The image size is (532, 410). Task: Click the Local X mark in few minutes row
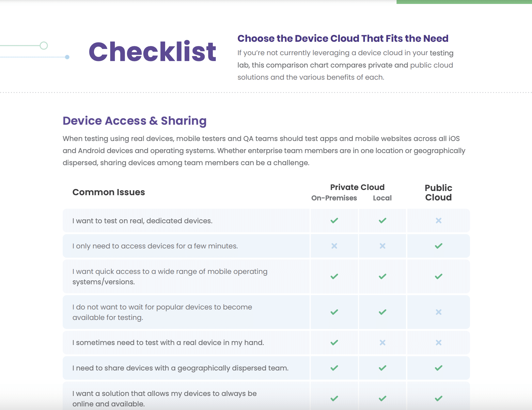click(383, 246)
